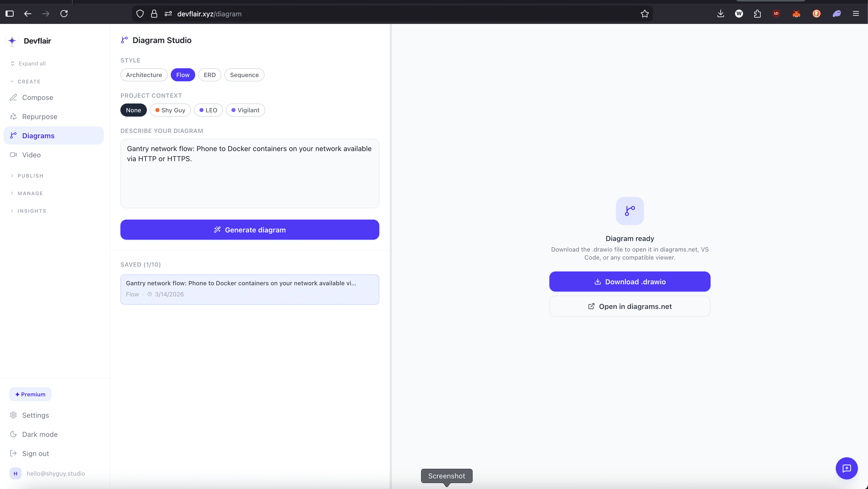The image size is (868, 489).
Task: Open the feedback chat bubble icon
Action: (846, 468)
